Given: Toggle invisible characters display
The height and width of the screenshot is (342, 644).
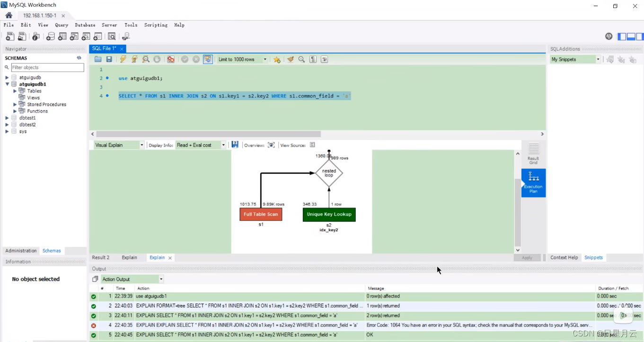Looking at the screenshot, I should click(x=313, y=59).
